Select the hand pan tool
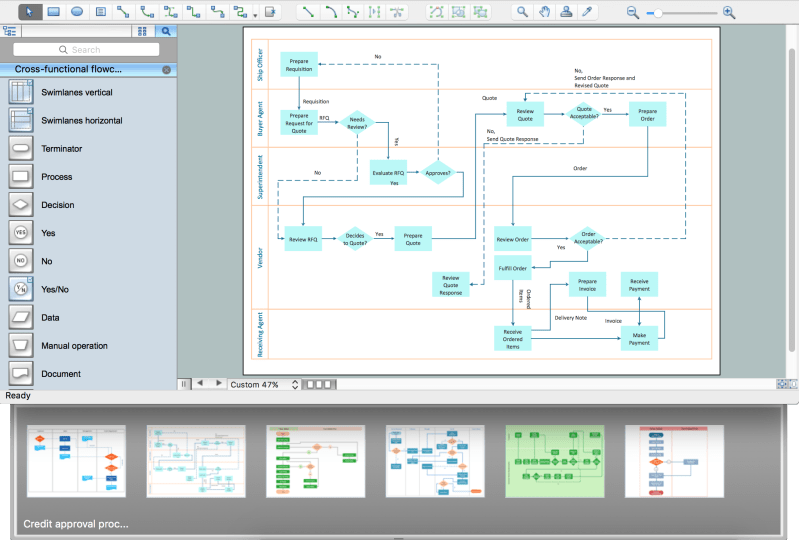The width and height of the screenshot is (799, 540). [x=545, y=11]
